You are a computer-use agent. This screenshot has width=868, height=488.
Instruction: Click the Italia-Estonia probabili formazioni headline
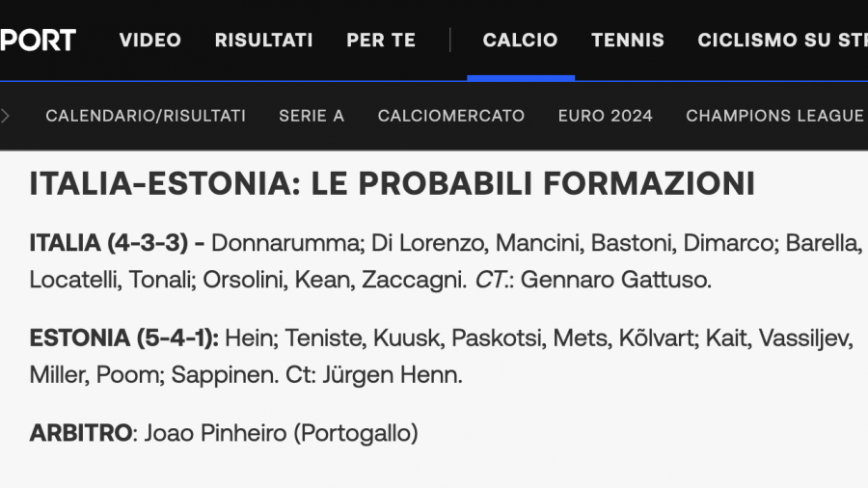pos(392,183)
